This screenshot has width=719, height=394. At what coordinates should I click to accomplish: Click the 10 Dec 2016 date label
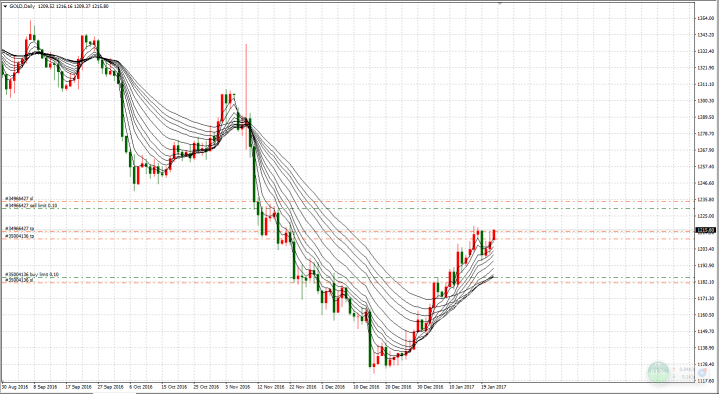(x=366, y=387)
